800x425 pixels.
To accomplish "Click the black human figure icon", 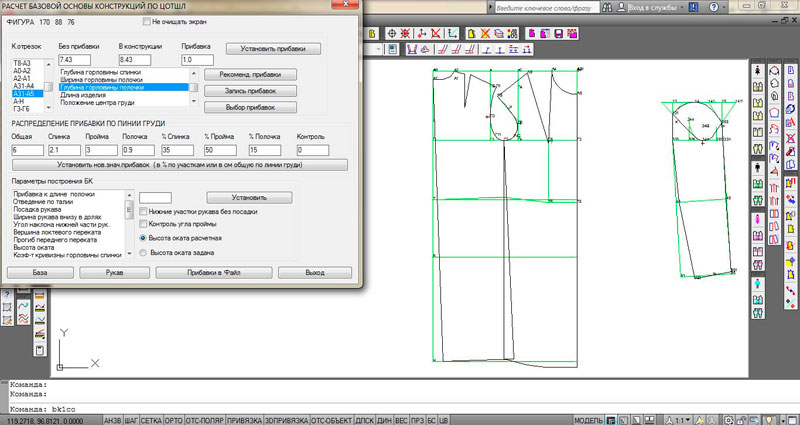I will tap(758, 167).
